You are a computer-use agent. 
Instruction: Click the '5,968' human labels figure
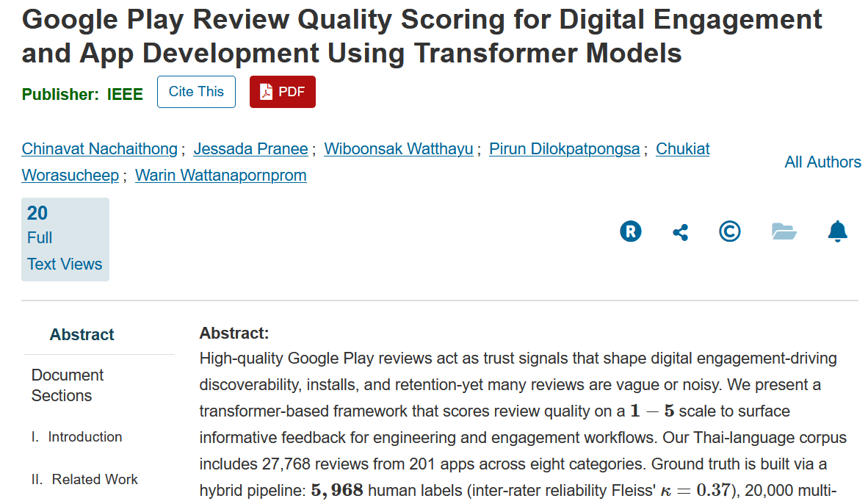click(x=337, y=490)
